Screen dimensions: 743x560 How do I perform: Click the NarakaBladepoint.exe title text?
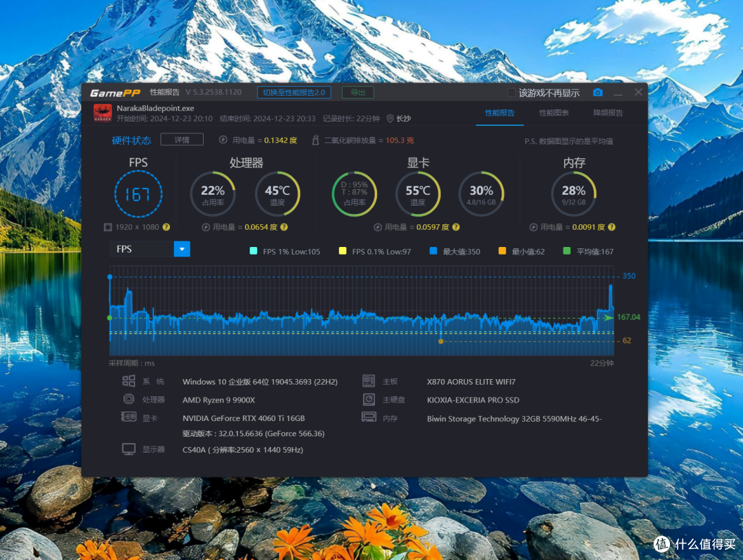tap(155, 108)
